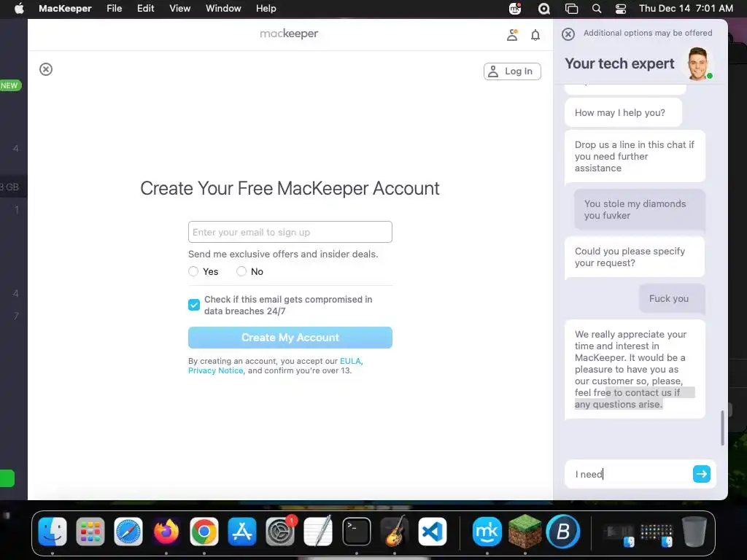Click the 'How may I help you?' message
The height and width of the screenshot is (560, 747).
click(x=623, y=113)
